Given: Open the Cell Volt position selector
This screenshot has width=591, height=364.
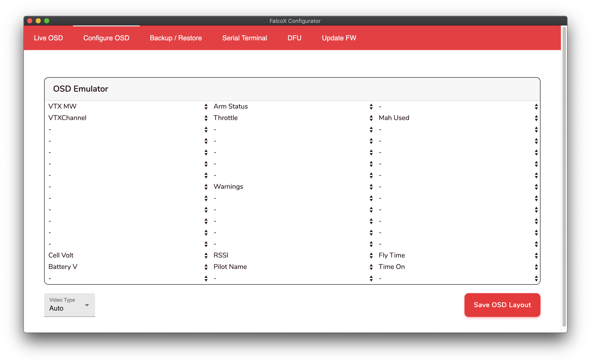Looking at the screenshot, I should click(x=206, y=255).
